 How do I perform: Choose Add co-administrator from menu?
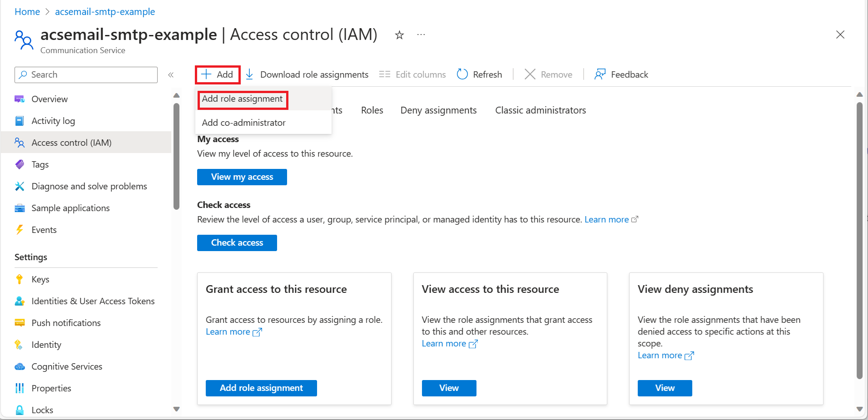click(x=243, y=123)
